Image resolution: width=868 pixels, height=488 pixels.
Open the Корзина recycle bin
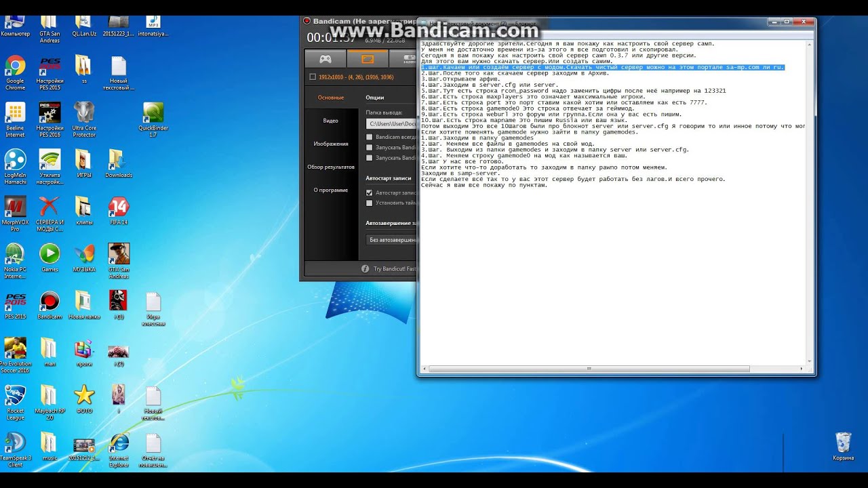coord(843,447)
